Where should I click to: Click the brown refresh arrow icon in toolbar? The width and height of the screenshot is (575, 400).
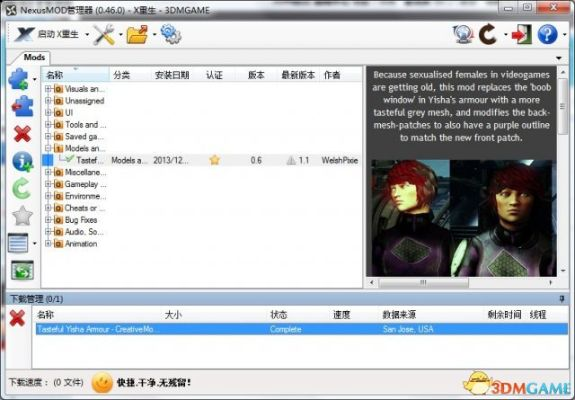click(x=488, y=34)
